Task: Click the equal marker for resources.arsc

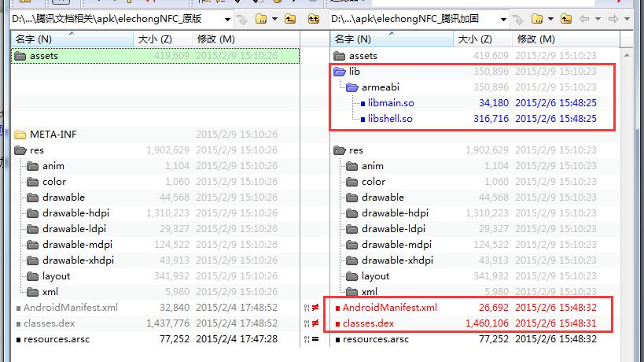Action: point(315,339)
